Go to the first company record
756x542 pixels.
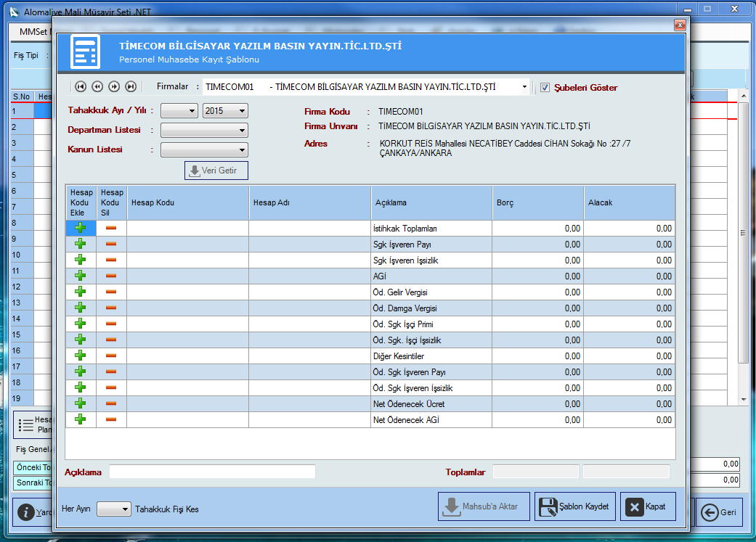(x=81, y=87)
